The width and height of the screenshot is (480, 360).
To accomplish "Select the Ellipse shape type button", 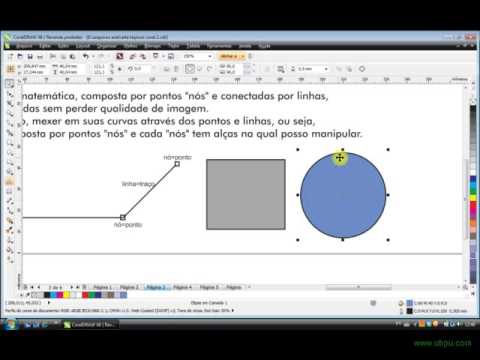I will point(190,69).
